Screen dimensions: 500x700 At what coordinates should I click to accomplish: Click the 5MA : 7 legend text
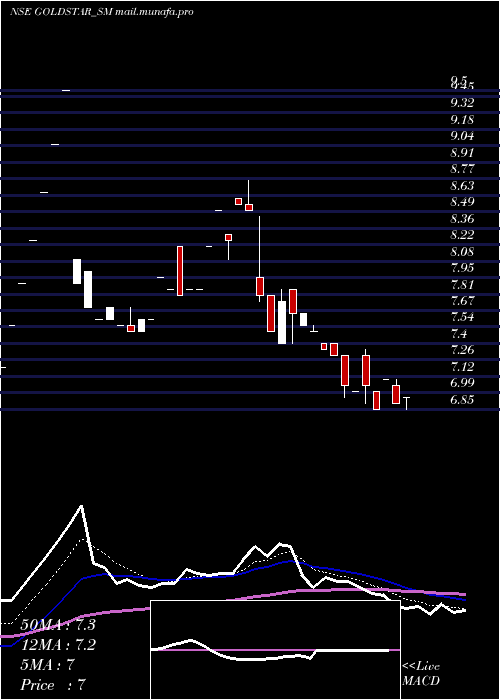click(47, 665)
